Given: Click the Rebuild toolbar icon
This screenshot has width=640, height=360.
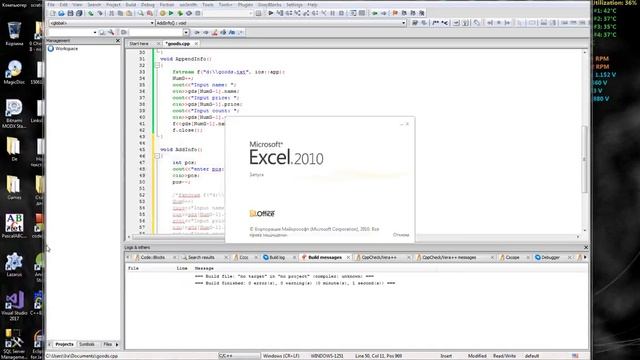Looking at the screenshot, I should (x=189, y=13).
